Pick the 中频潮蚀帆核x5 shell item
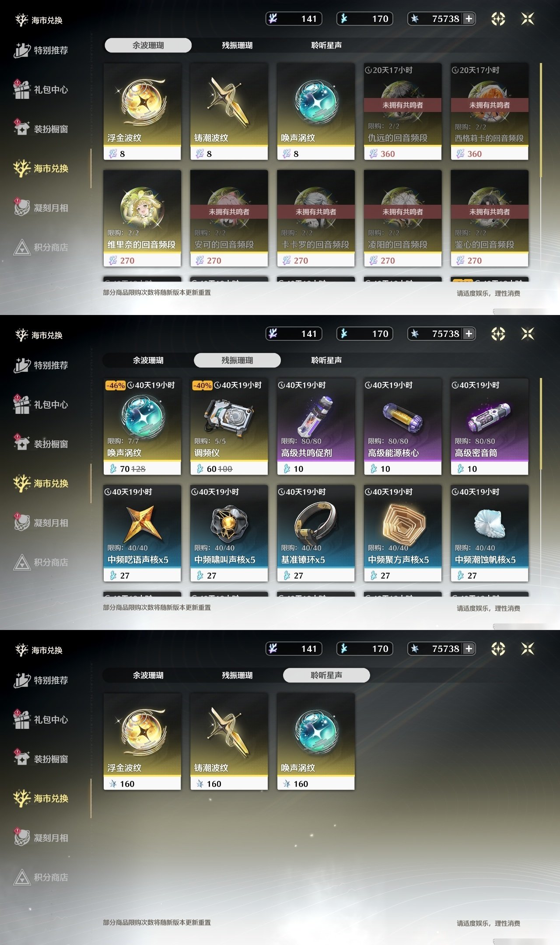The image size is (560, 945). 490,533
